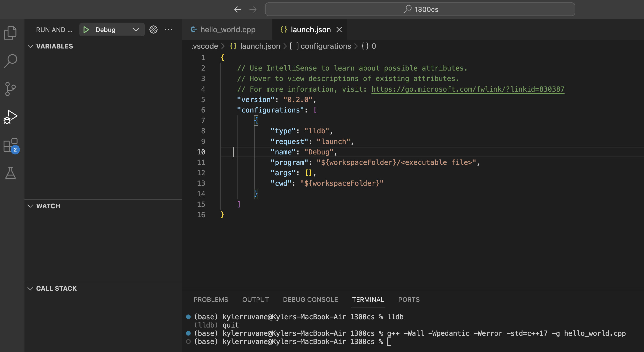Open the Debug configuration dropdown
This screenshot has height=352, width=644.
pyautogui.click(x=136, y=30)
